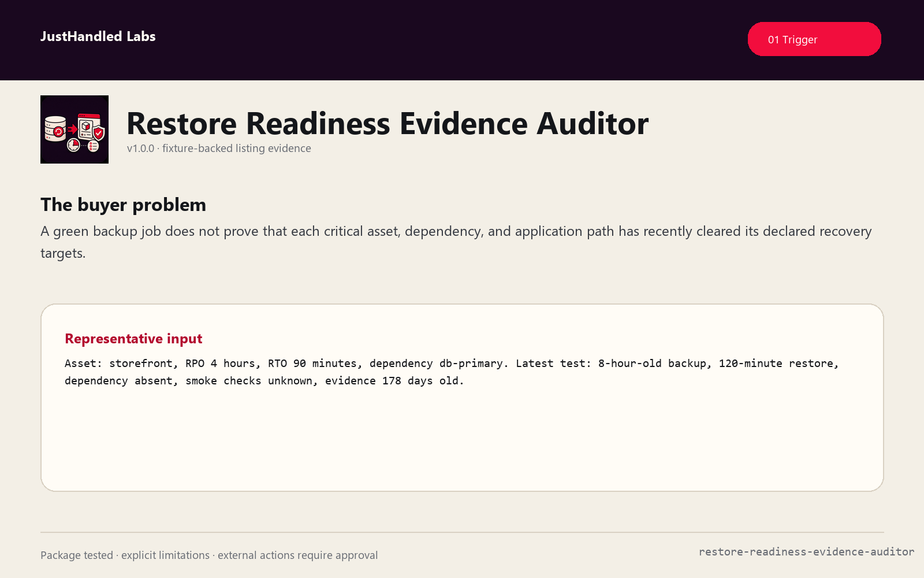This screenshot has width=924, height=578.
Task: Select the green backup job description paragraph
Action: point(456,242)
